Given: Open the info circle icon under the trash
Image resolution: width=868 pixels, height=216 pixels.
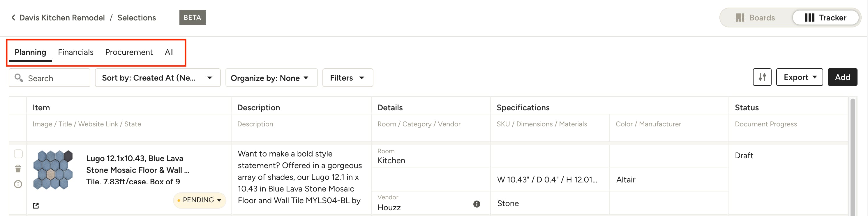Looking at the screenshot, I should 18,184.
